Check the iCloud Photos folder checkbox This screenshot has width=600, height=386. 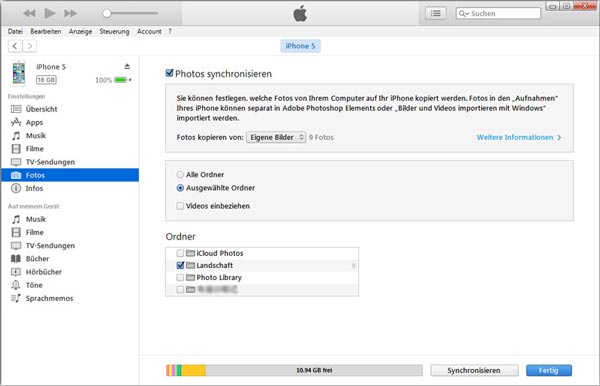pyautogui.click(x=180, y=253)
